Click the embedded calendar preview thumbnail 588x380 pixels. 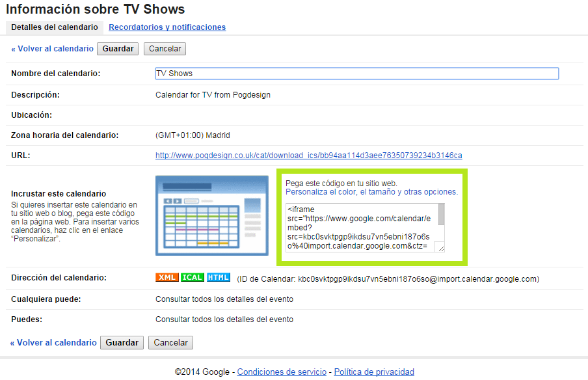(212, 215)
